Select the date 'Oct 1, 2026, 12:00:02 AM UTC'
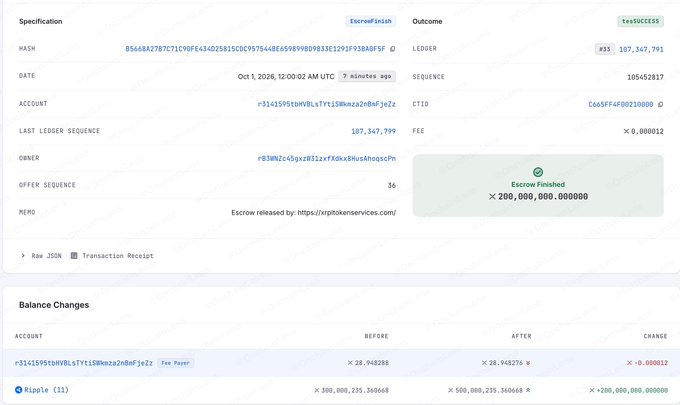Image resolution: width=680 pixels, height=405 pixels. (x=286, y=76)
